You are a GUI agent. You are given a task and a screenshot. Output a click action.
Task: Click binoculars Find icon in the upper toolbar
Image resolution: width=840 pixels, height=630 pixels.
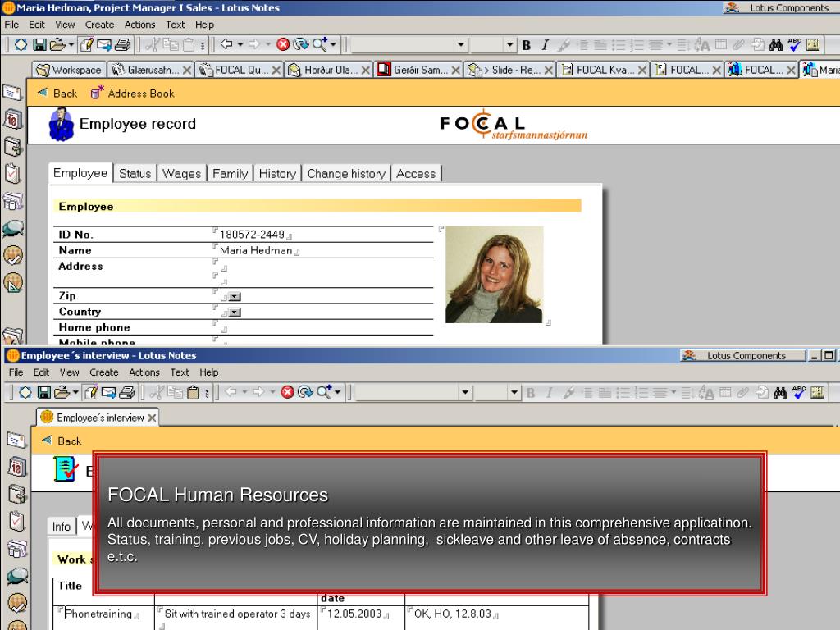(776, 45)
